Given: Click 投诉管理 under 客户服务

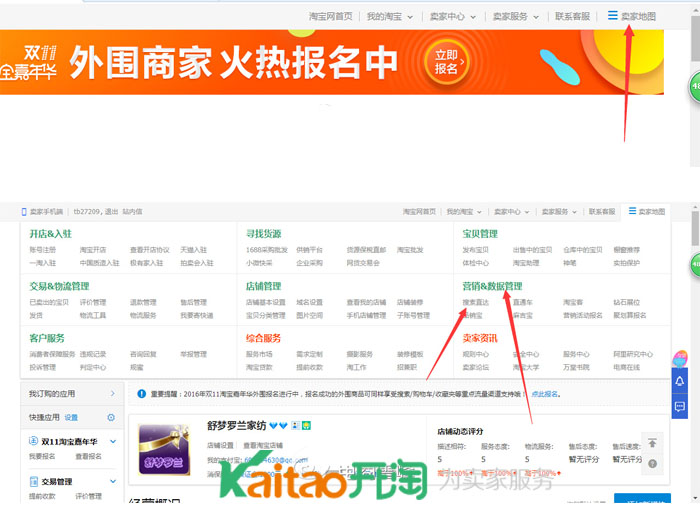Looking at the screenshot, I should pos(42,367).
